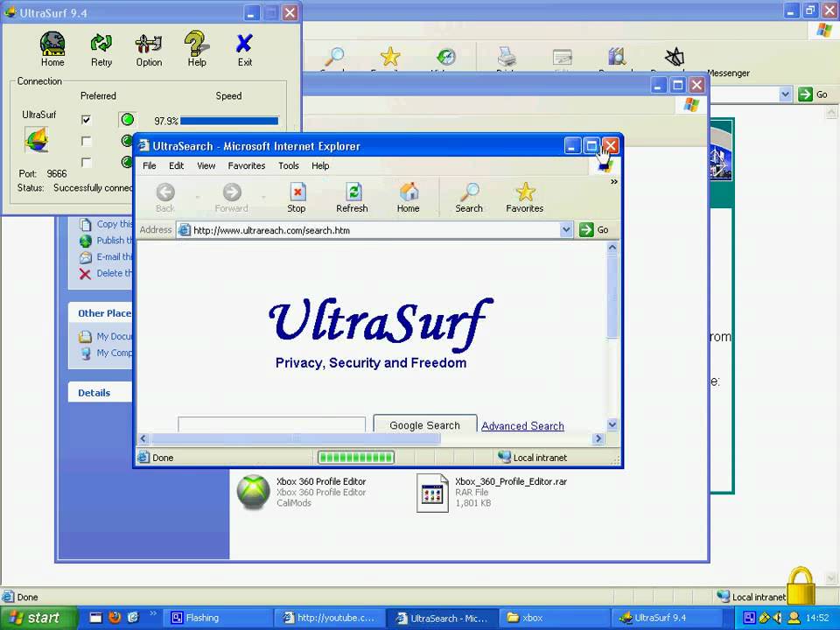Open address dropdown in UltraSearch window
840x630 pixels.
click(x=566, y=230)
